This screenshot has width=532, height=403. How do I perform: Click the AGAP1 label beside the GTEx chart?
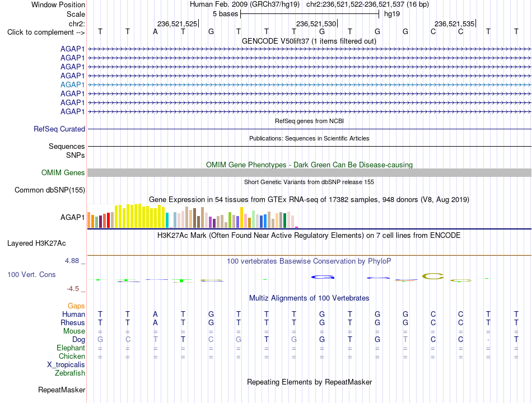[73, 217]
